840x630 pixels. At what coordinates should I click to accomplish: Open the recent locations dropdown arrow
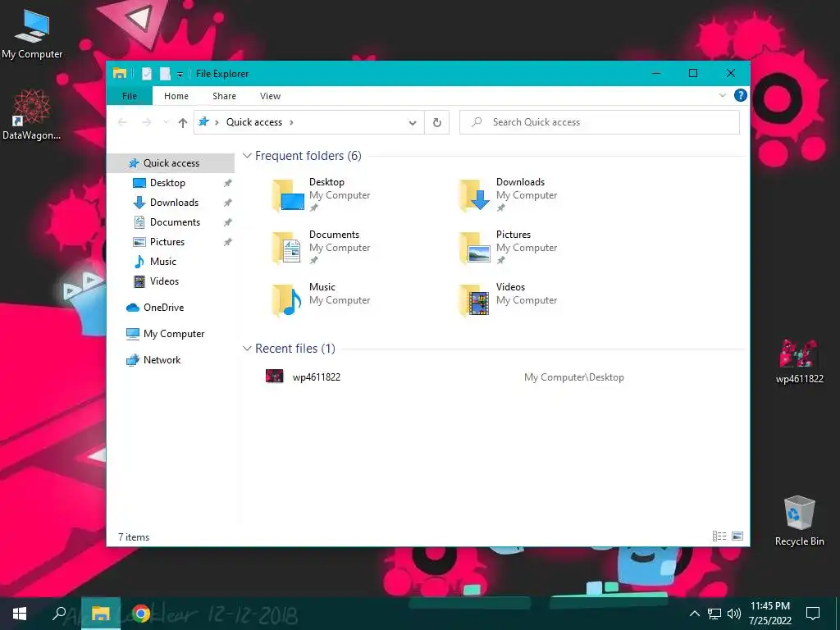click(166, 122)
